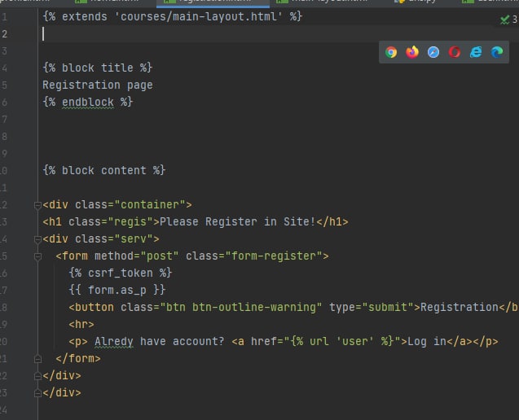
Task: Collapse the form method="post" fold marker
Action: (37, 256)
